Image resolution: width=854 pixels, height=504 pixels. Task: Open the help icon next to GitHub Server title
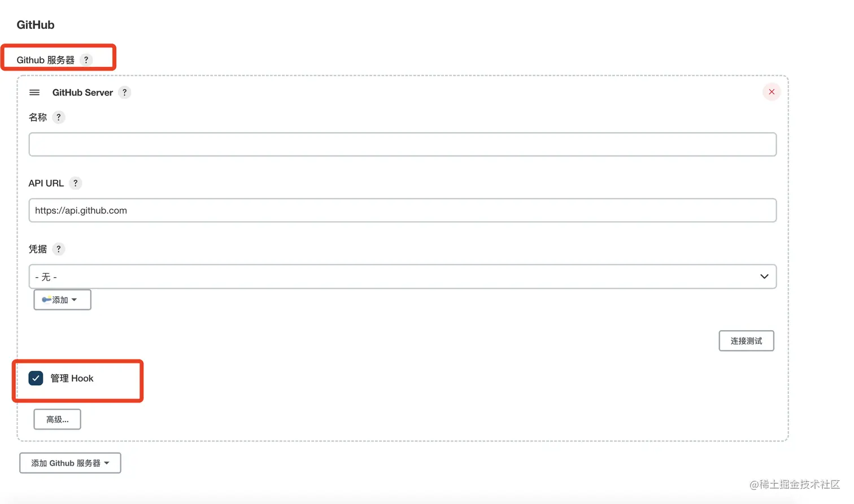tap(124, 92)
